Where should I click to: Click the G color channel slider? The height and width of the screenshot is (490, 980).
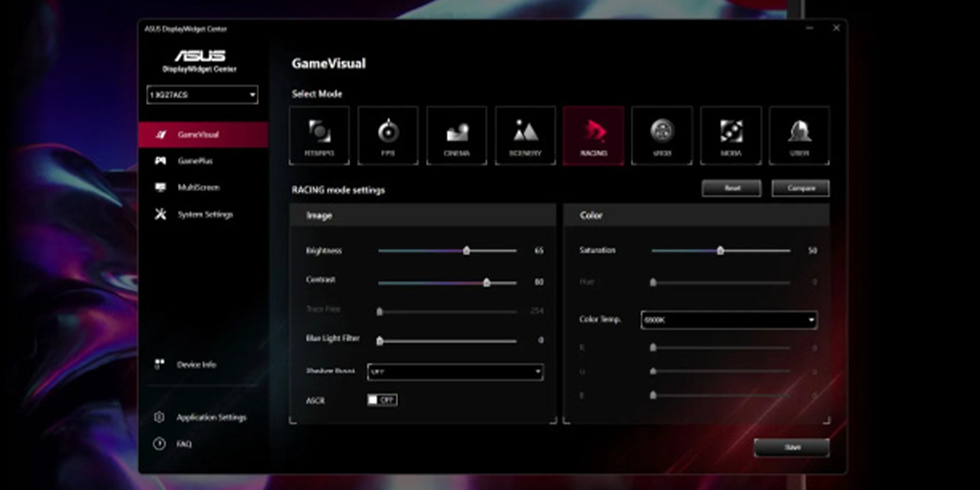[x=720, y=371]
